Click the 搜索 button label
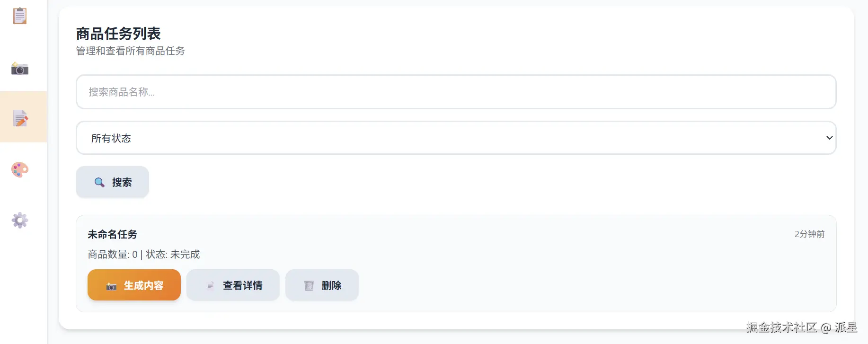Image resolution: width=868 pixels, height=344 pixels. [122, 182]
